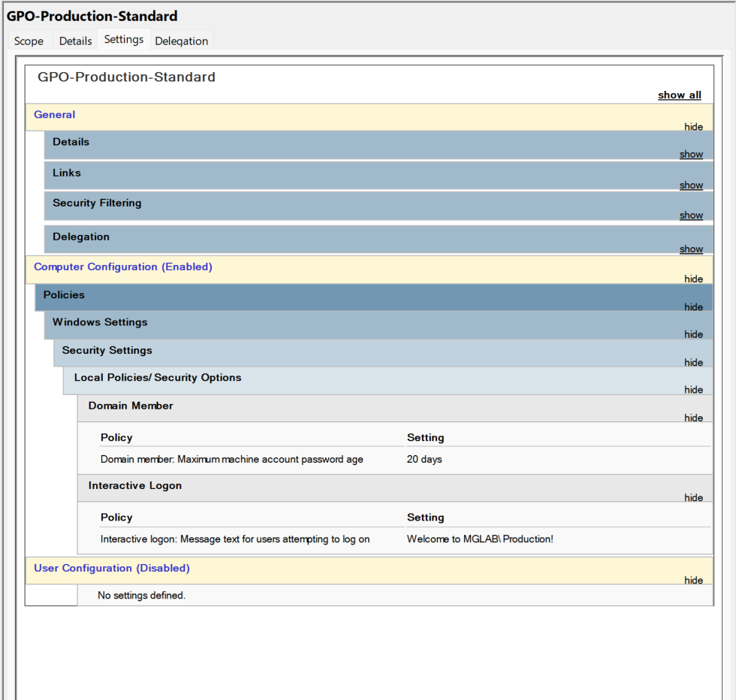This screenshot has width=736, height=700.
Task: Show the Details subsection under General
Action: tap(691, 154)
